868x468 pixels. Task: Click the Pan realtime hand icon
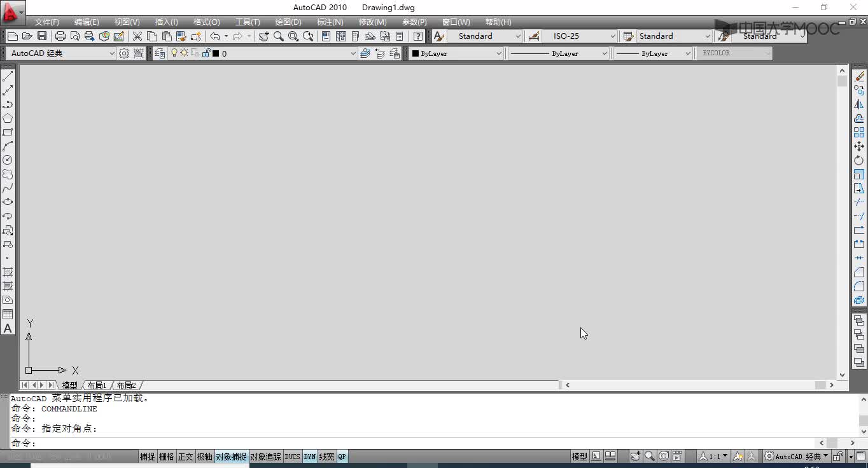point(263,36)
